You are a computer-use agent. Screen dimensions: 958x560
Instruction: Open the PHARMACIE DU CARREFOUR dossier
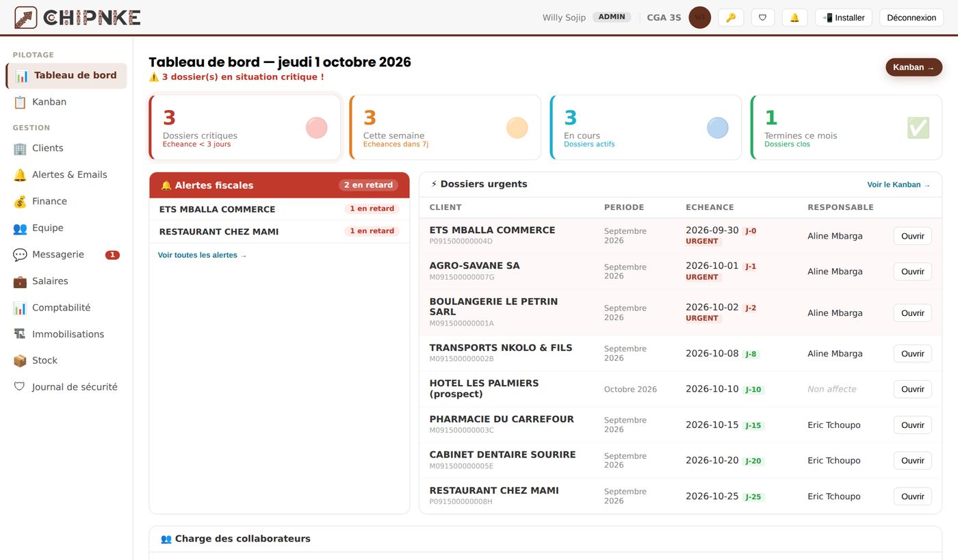click(912, 425)
